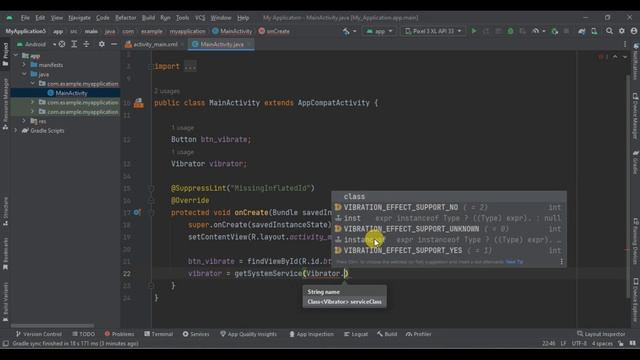Open Build tool window at bottom
Image resolution: width=640 pixels, height=360 pixels.
tap(387, 334)
